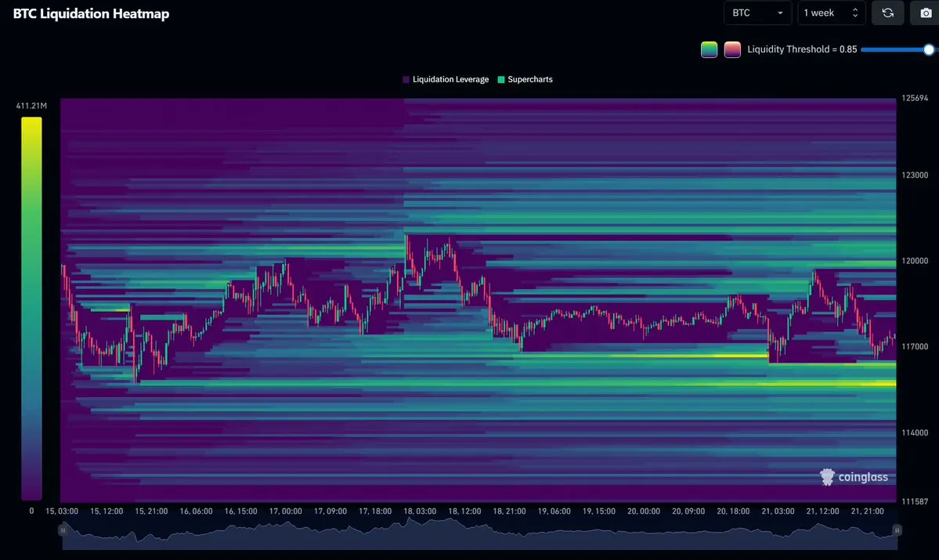Click the liquidation intensity color scale bar

coord(32,309)
